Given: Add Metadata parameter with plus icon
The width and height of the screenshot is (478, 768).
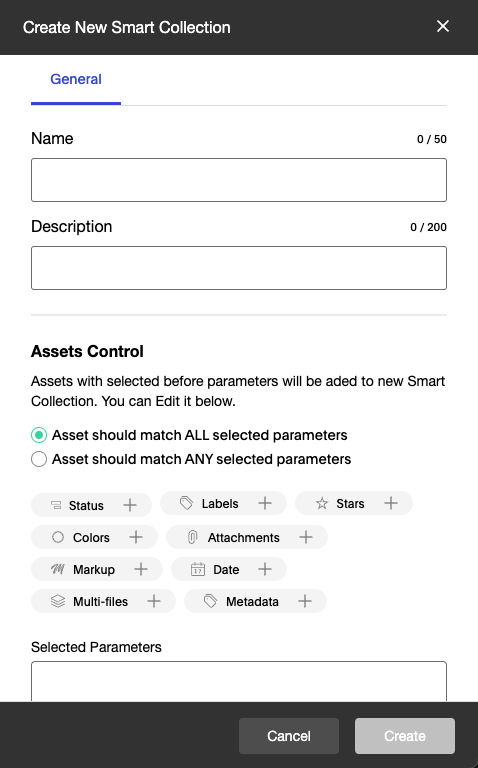Looking at the screenshot, I should (x=305, y=601).
